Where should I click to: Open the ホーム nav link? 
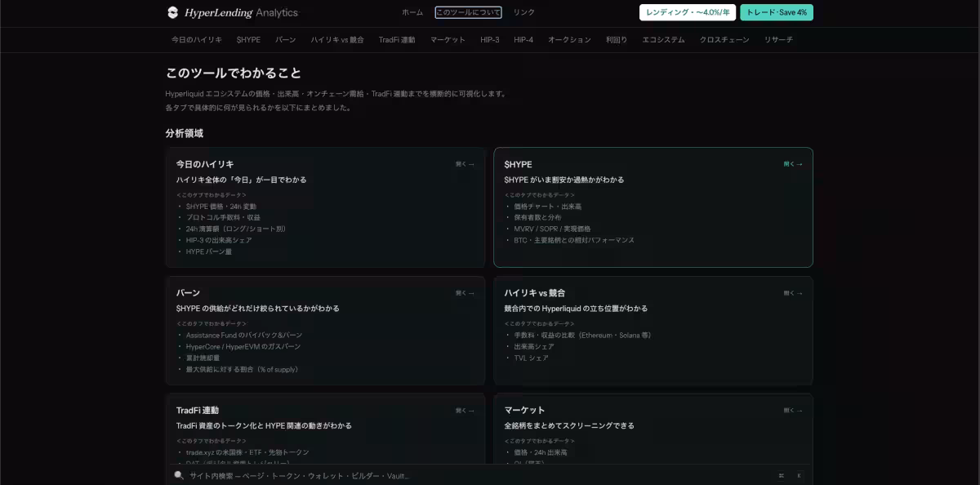[412, 12]
